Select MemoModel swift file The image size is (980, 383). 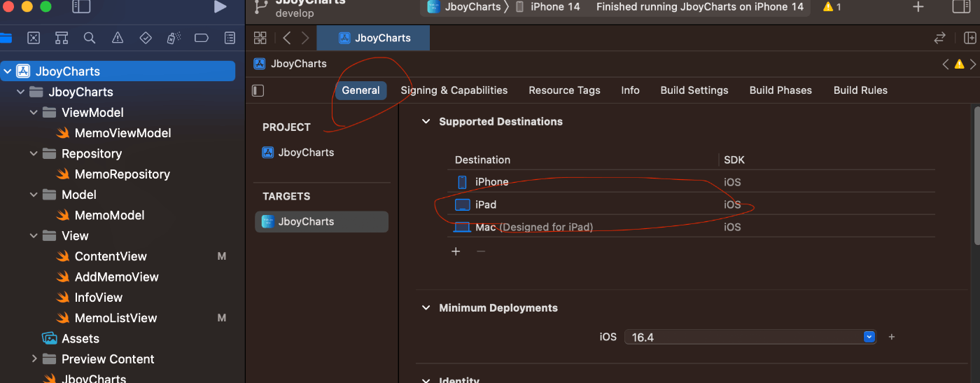[x=101, y=215]
